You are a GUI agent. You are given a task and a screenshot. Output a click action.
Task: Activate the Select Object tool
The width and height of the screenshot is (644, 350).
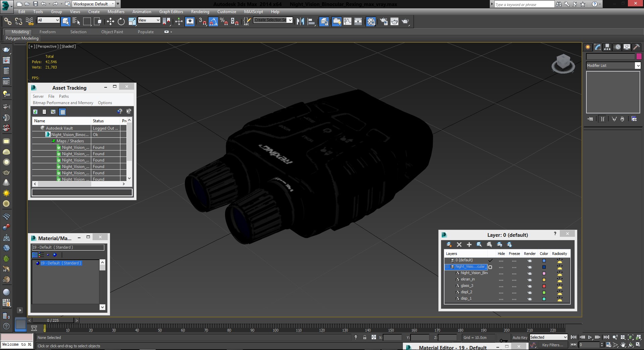(66, 21)
